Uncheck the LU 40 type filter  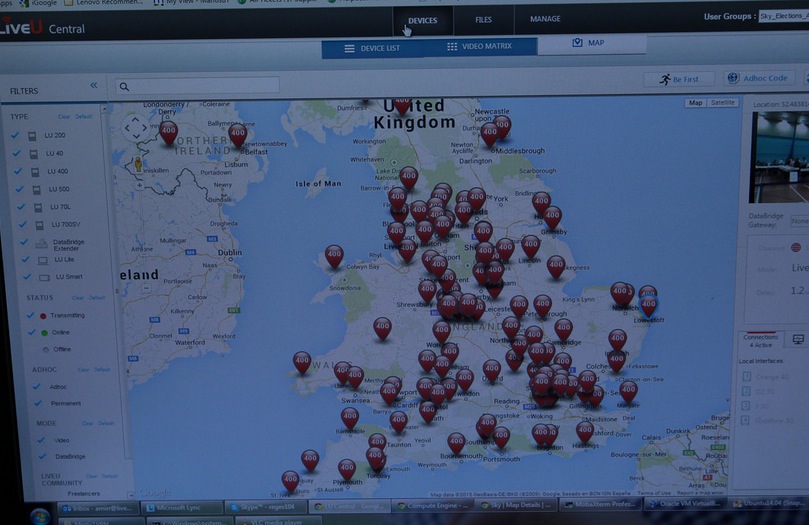(x=17, y=153)
